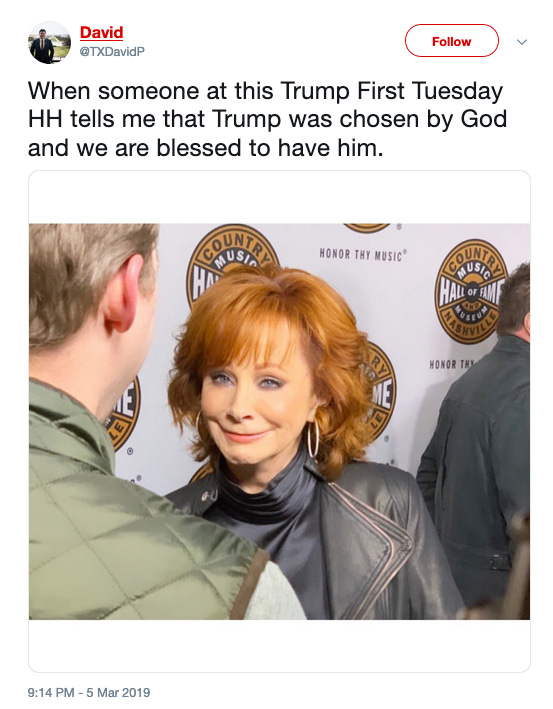This screenshot has height=709, width=553.
Task: Expand the chevron menu beside Follow
Action: click(522, 42)
